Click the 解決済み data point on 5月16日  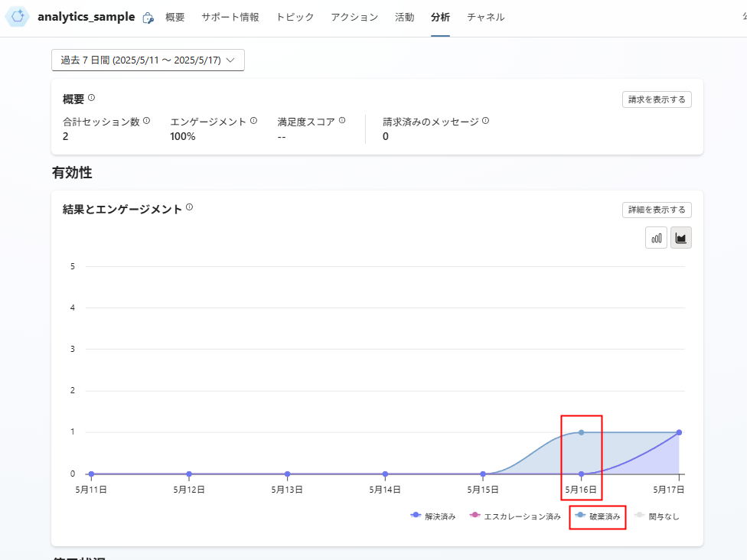click(581, 474)
